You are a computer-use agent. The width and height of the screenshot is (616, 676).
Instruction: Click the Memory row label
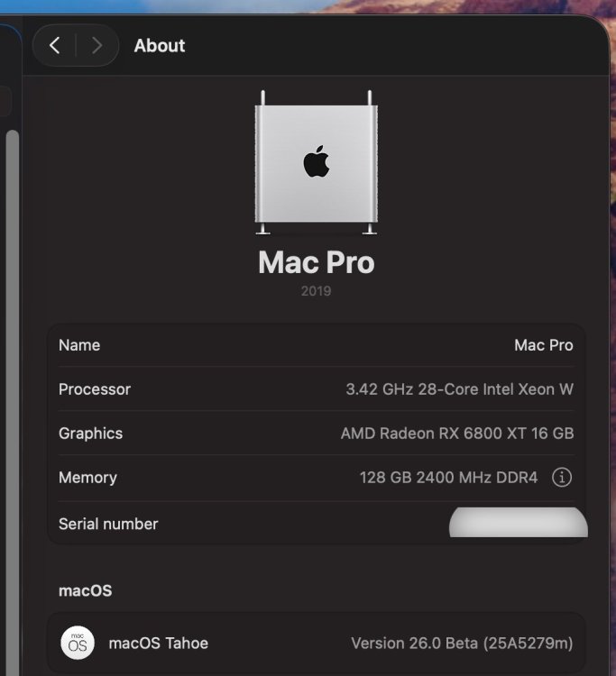pos(87,477)
